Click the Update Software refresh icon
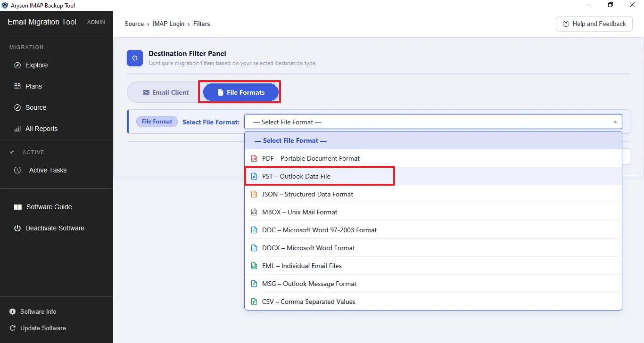 tap(12, 328)
